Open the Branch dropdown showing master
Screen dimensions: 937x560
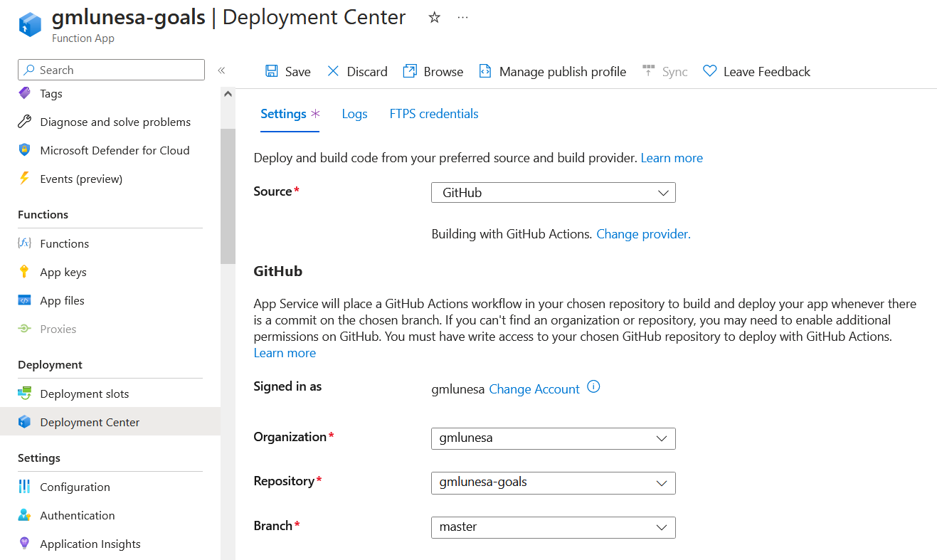[553, 527]
